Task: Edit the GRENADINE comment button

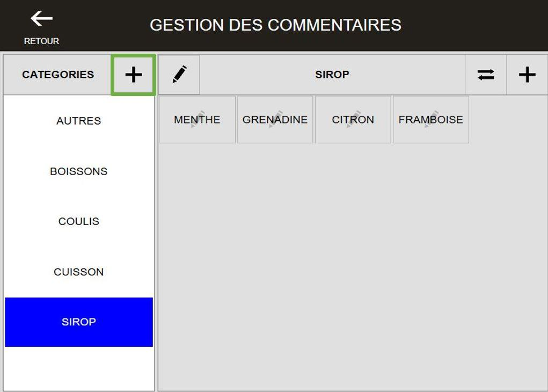Action: point(275,120)
